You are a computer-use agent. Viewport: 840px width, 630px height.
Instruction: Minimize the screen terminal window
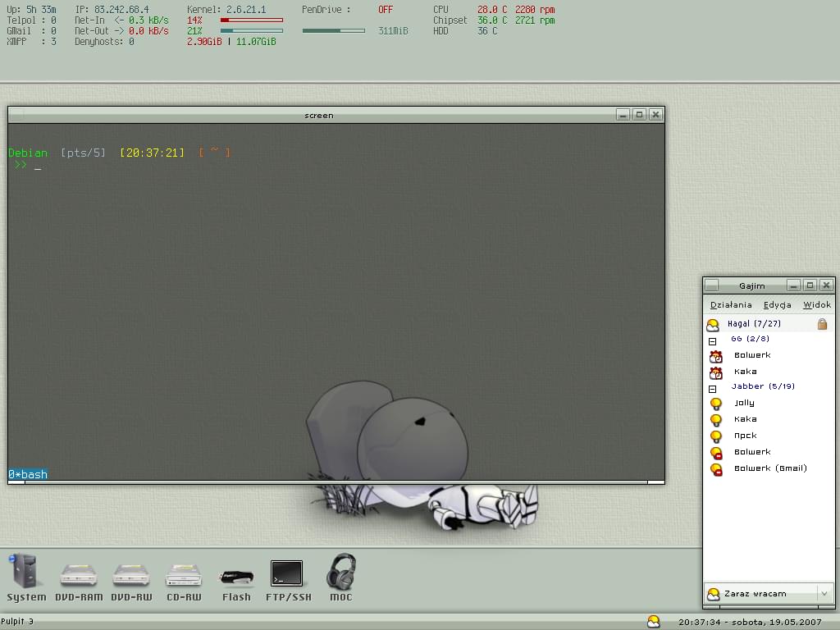(x=623, y=115)
